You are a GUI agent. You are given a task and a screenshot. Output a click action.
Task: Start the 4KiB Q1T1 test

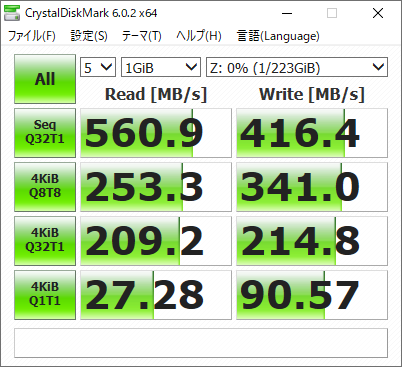click(x=45, y=295)
